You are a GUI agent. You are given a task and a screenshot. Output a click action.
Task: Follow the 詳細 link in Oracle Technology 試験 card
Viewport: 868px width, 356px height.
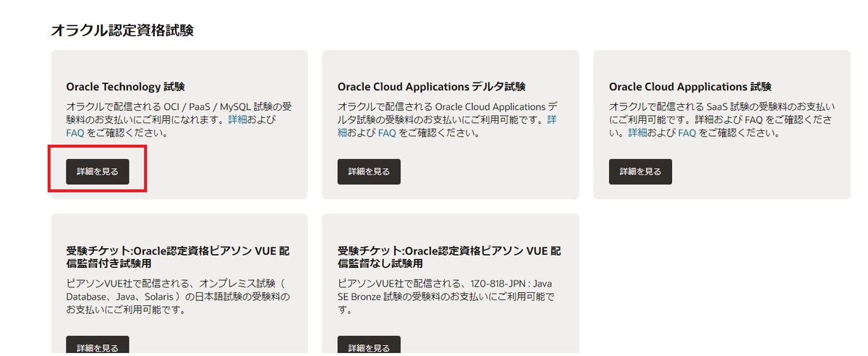point(238,119)
